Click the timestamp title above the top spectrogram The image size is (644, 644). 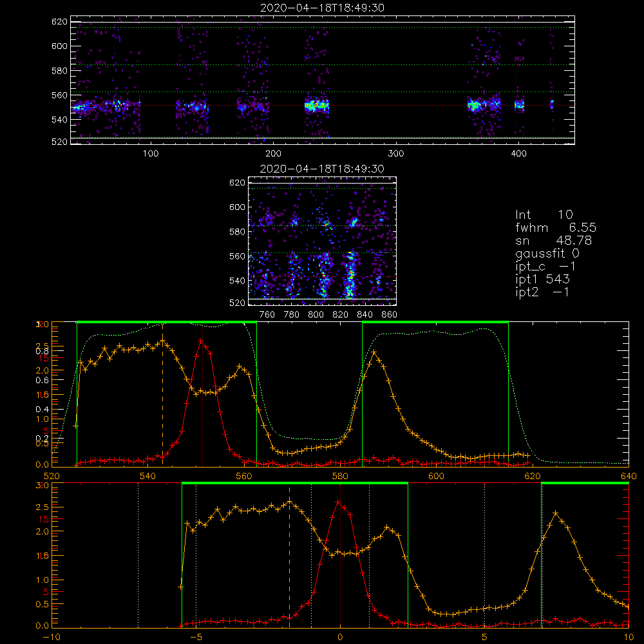(x=323, y=8)
